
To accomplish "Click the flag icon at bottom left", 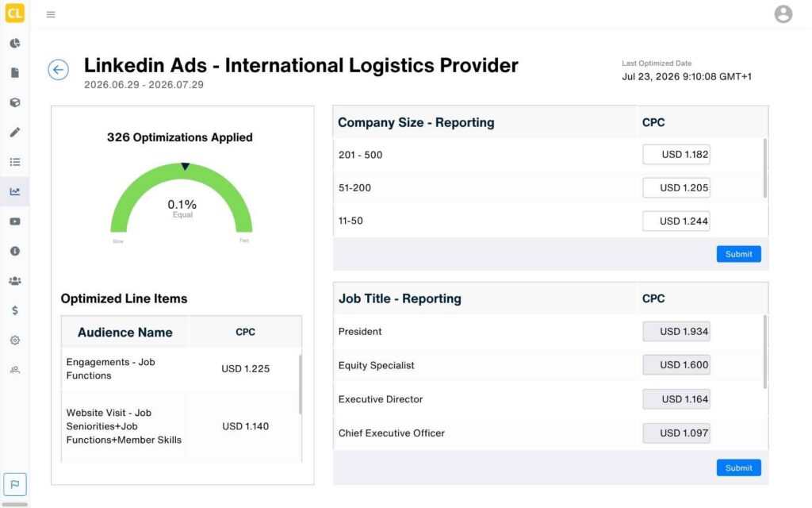I will click(x=15, y=484).
